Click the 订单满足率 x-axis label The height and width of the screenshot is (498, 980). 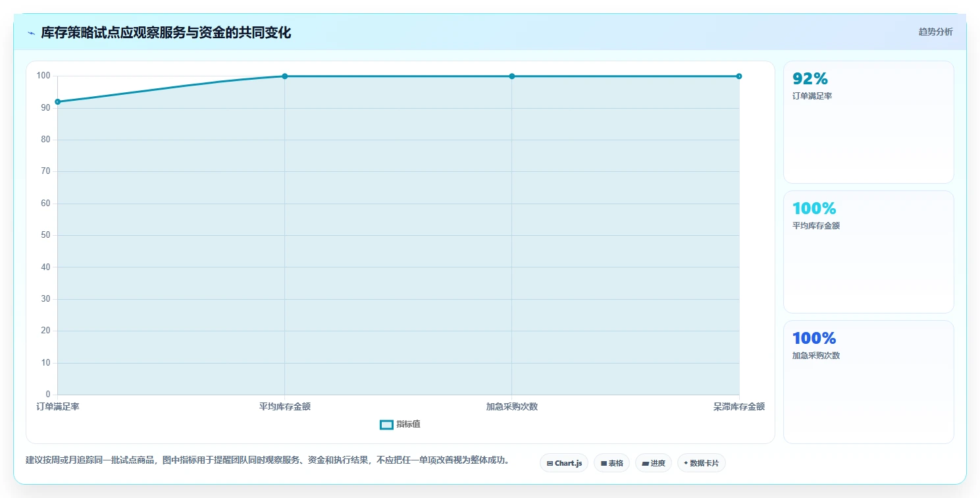(x=58, y=406)
